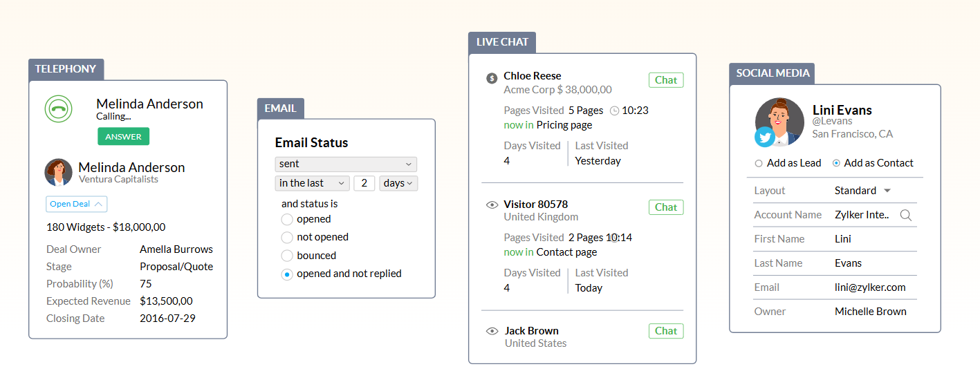
Task: Click the Expected Revenue '$13,500,00'
Action: tap(166, 301)
